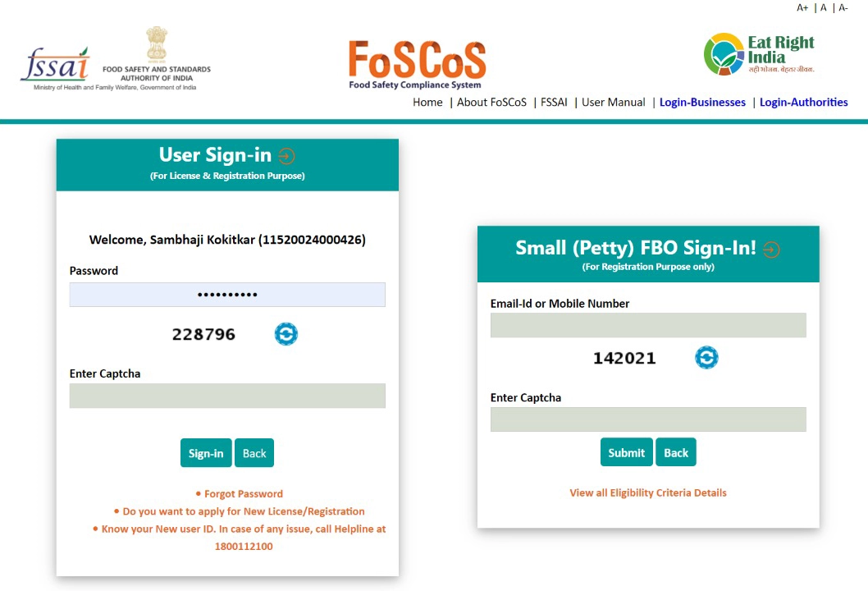
Task: Click the FSSAI logo
Action: 55,65
